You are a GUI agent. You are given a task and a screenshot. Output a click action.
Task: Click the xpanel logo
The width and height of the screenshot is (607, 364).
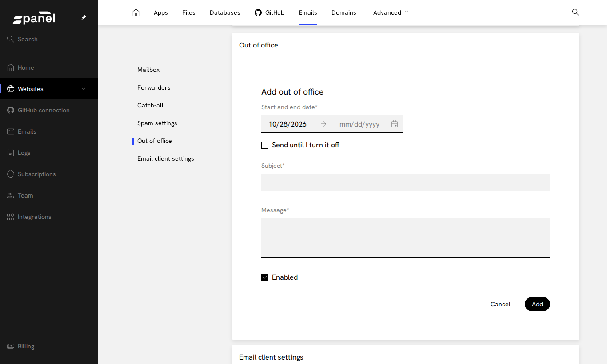click(x=34, y=19)
